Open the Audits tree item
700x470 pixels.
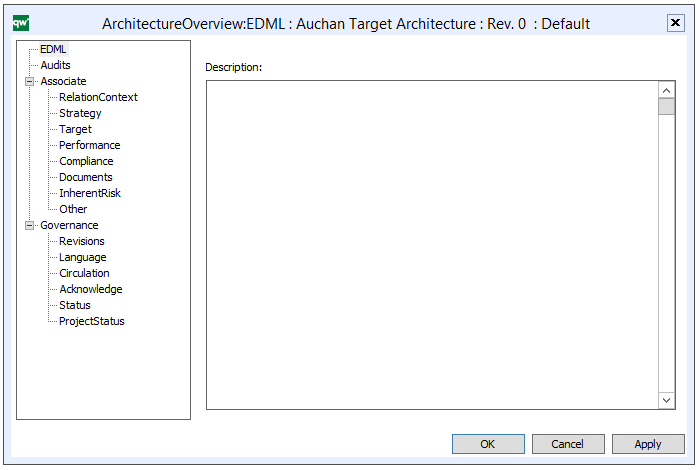pos(55,65)
